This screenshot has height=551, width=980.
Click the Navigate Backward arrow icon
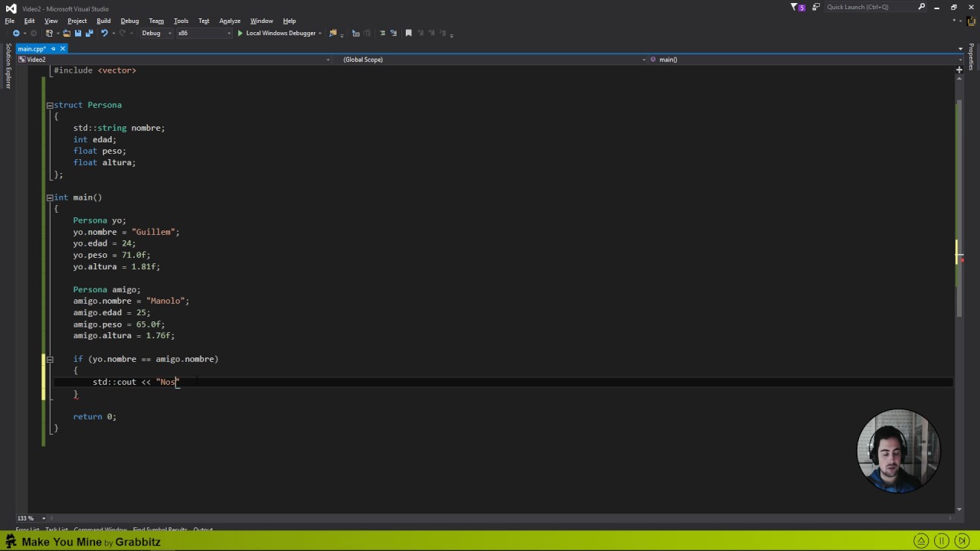click(x=15, y=33)
